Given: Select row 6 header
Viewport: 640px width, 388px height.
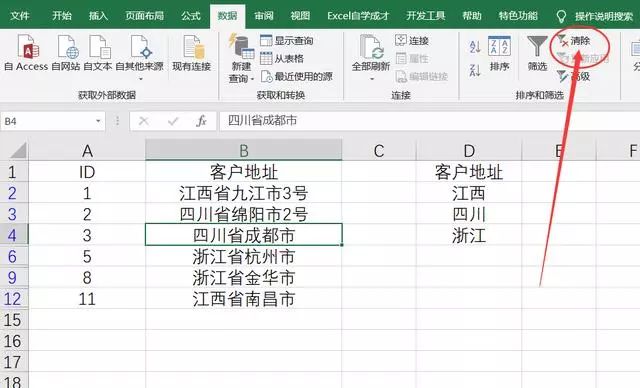Looking at the screenshot, I should 14,256.
